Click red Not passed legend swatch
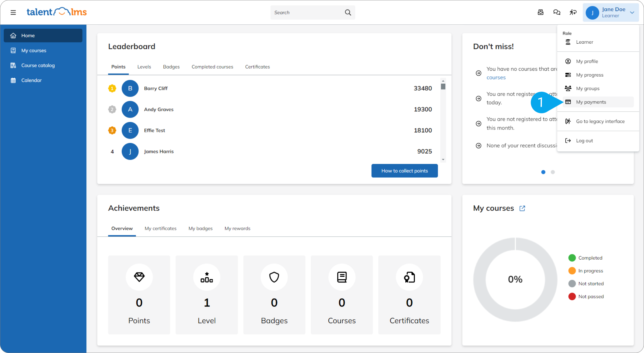Viewport: 644px width, 353px height. (572, 296)
